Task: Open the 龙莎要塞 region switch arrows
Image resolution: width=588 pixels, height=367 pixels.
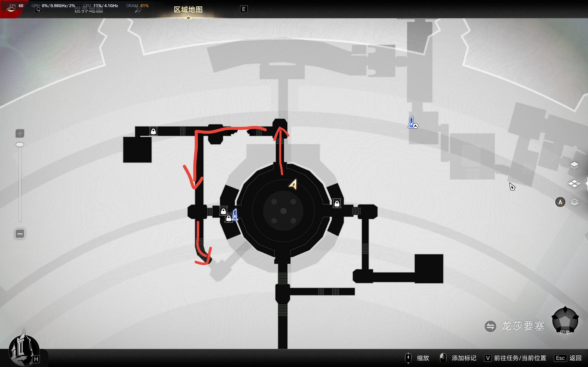Action: click(490, 326)
